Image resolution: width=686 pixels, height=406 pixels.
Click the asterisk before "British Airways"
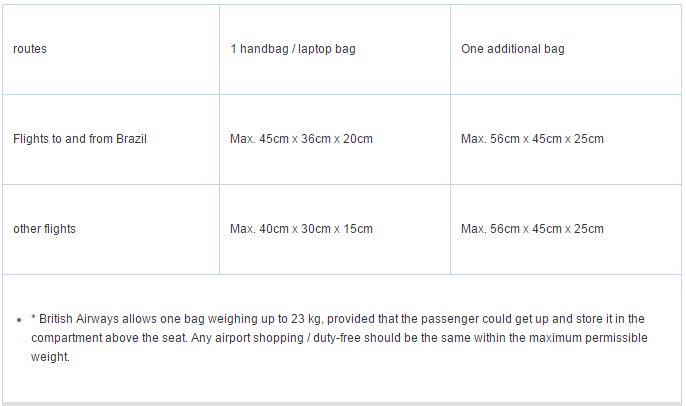click(x=33, y=319)
